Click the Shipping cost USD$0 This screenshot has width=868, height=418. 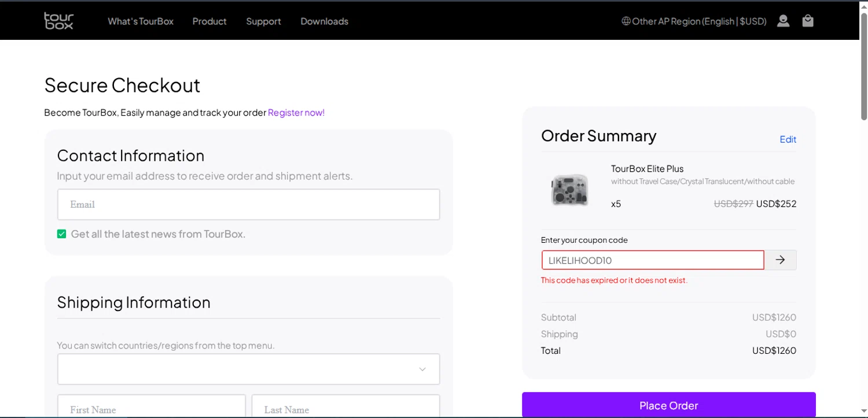781,334
